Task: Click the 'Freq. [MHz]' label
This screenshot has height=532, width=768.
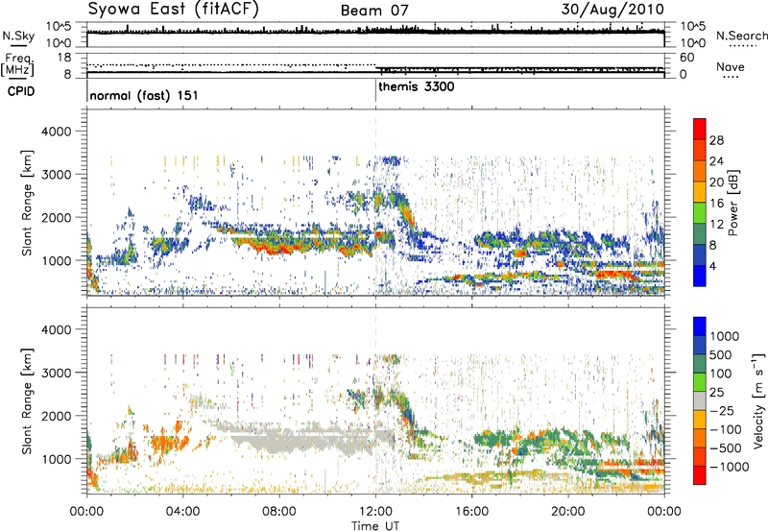Action: [17, 64]
